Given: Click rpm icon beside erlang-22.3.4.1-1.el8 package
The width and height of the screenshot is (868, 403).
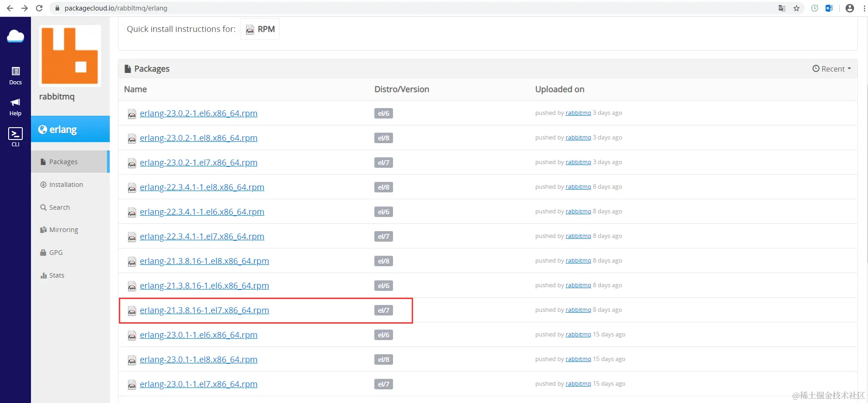Looking at the screenshot, I should coord(132,188).
